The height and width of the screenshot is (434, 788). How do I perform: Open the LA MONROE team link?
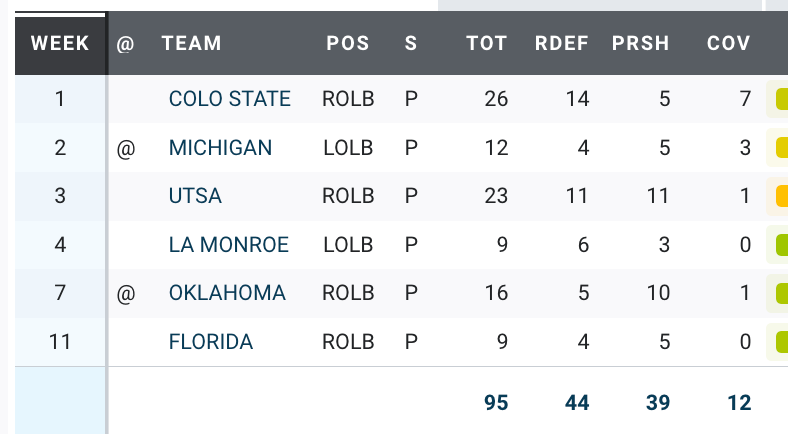click(229, 245)
